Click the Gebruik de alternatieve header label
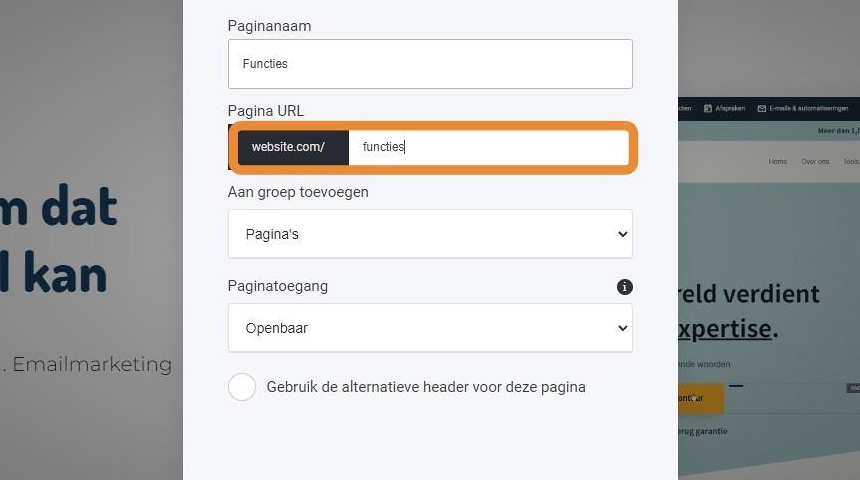Viewport: 860px width, 480px height. (x=426, y=387)
